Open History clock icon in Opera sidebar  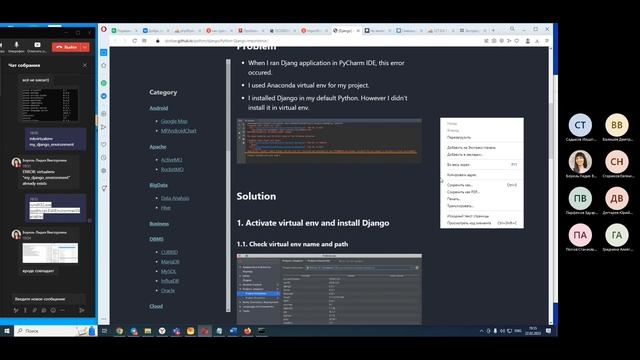click(x=104, y=158)
